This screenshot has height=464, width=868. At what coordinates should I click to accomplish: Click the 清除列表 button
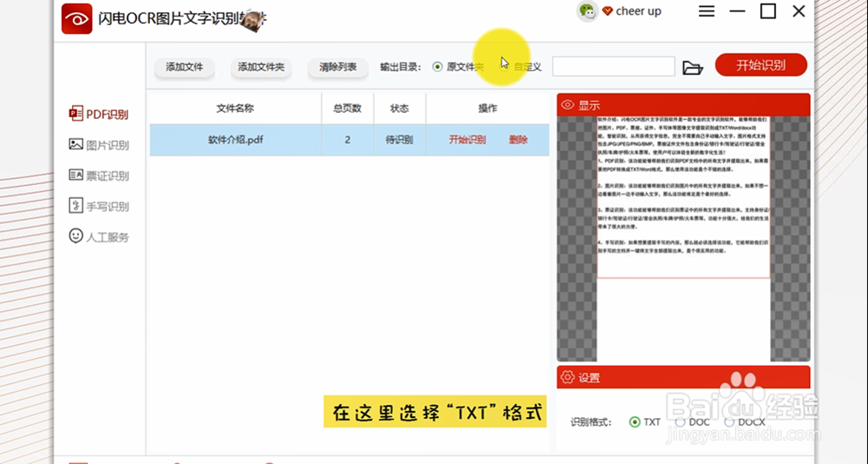tap(338, 67)
